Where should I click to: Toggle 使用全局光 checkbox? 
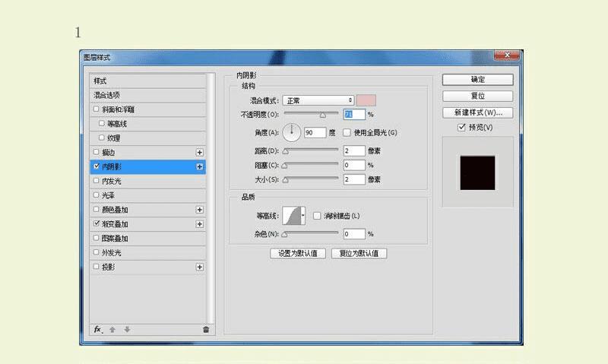point(347,132)
